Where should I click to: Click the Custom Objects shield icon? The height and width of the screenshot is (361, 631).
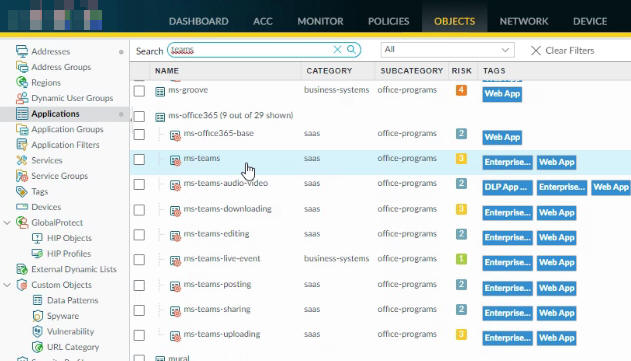click(x=22, y=285)
